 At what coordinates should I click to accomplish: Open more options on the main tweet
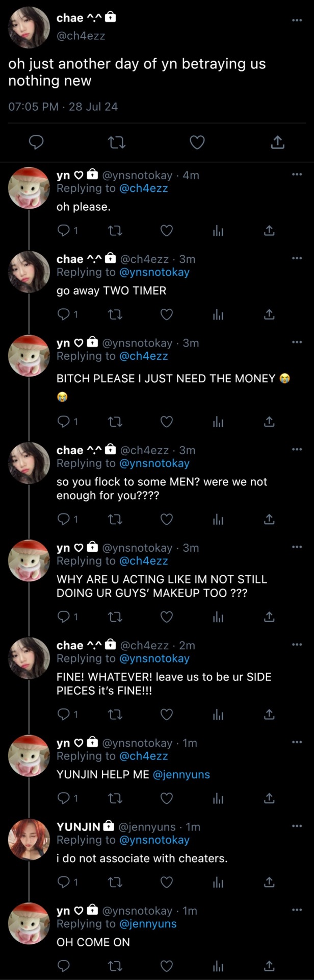point(297,20)
